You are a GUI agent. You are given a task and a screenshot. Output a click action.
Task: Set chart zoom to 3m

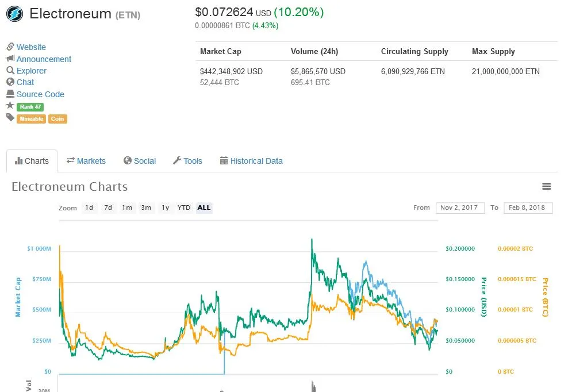click(x=146, y=208)
